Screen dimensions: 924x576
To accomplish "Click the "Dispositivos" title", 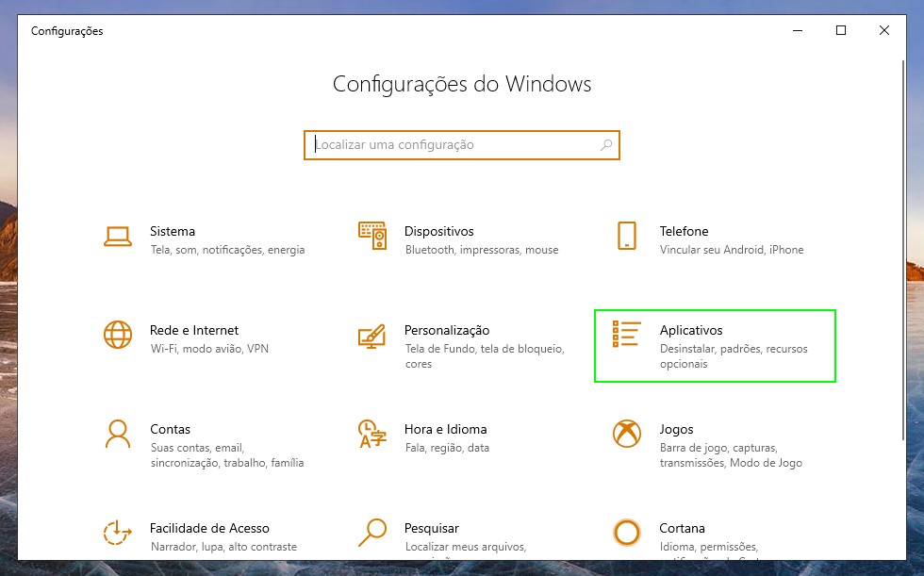I will point(439,232).
